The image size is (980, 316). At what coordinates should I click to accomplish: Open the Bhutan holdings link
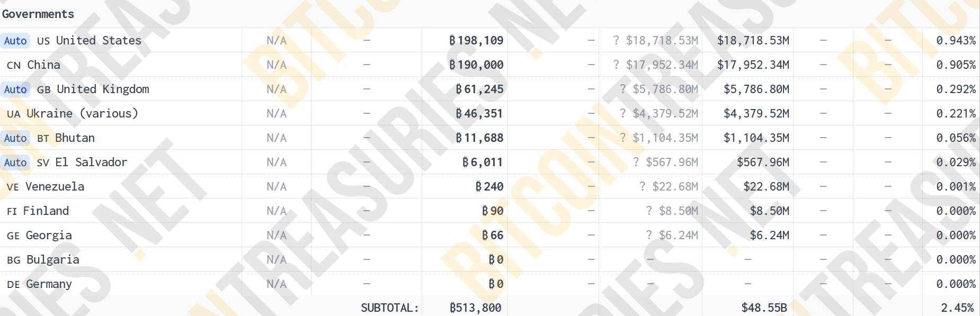pyautogui.click(x=75, y=138)
